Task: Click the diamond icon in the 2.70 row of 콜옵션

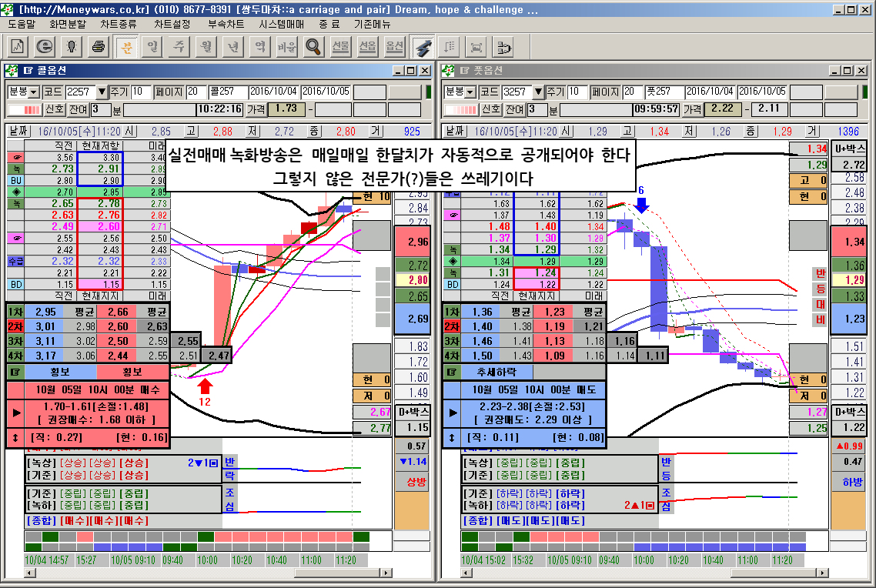Action: point(15,192)
